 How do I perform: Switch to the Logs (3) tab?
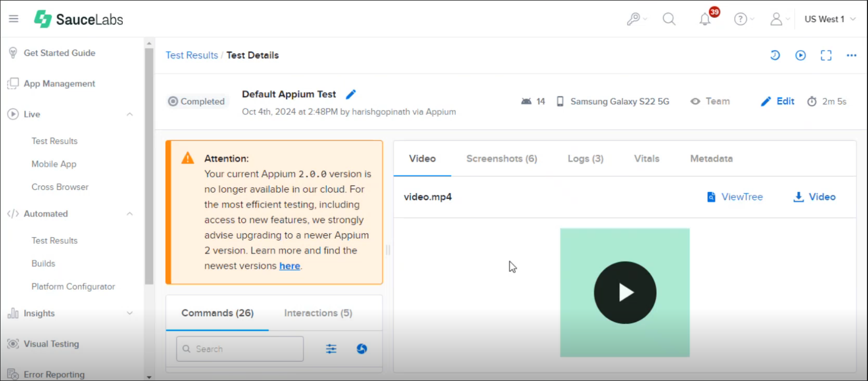586,159
